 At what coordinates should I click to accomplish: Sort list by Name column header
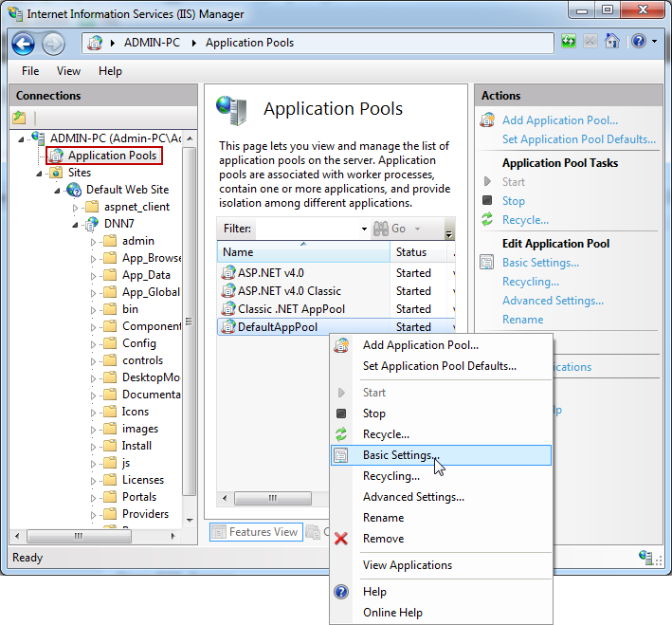click(303, 252)
